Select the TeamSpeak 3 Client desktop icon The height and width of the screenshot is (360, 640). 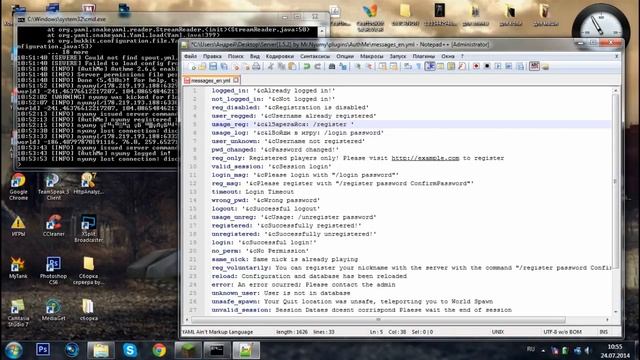point(53,187)
